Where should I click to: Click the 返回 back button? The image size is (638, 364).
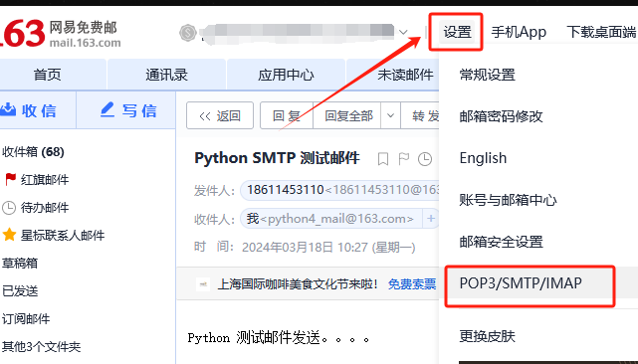tap(220, 116)
